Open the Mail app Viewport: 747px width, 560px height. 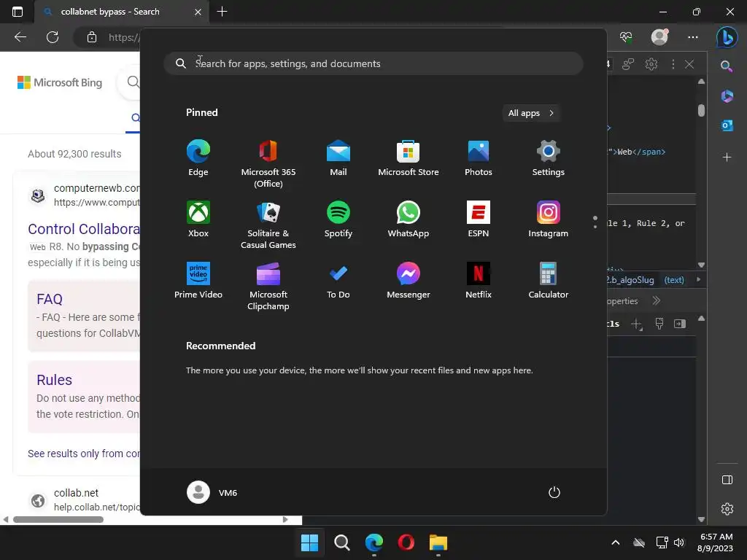[338, 158]
